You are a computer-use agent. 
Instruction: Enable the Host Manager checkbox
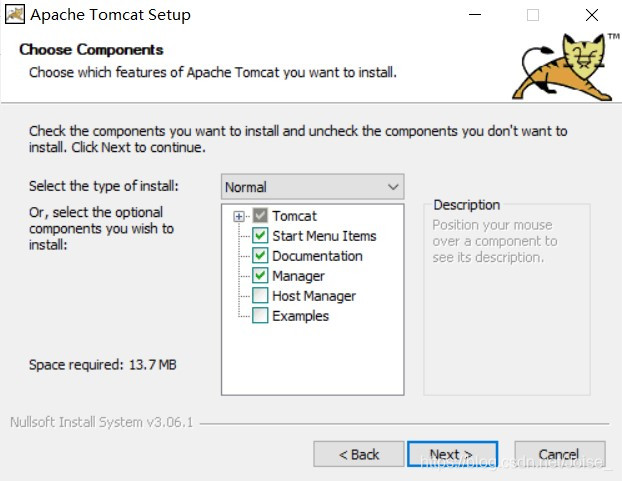(x=260, y=295)
